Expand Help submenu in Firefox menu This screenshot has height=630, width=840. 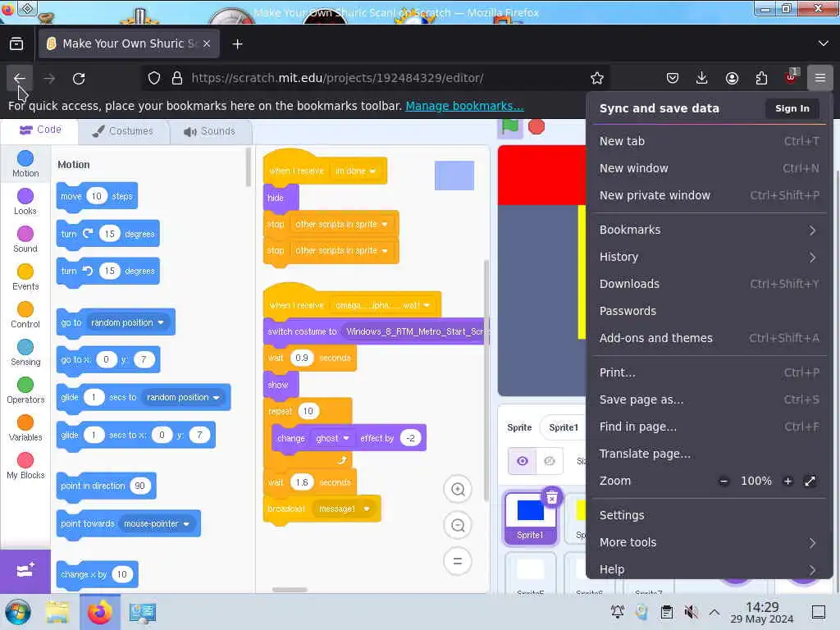[x=710, y=569]
